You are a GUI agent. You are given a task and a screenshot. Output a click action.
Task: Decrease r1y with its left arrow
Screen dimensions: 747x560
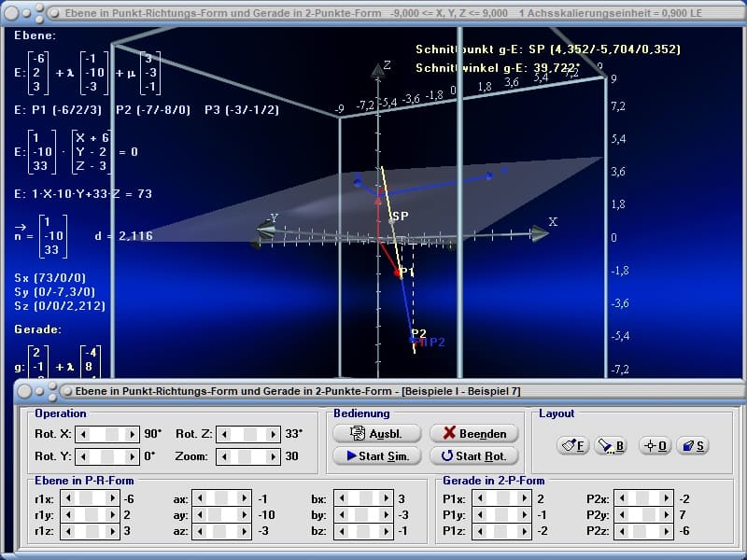(x=68, y=514)
